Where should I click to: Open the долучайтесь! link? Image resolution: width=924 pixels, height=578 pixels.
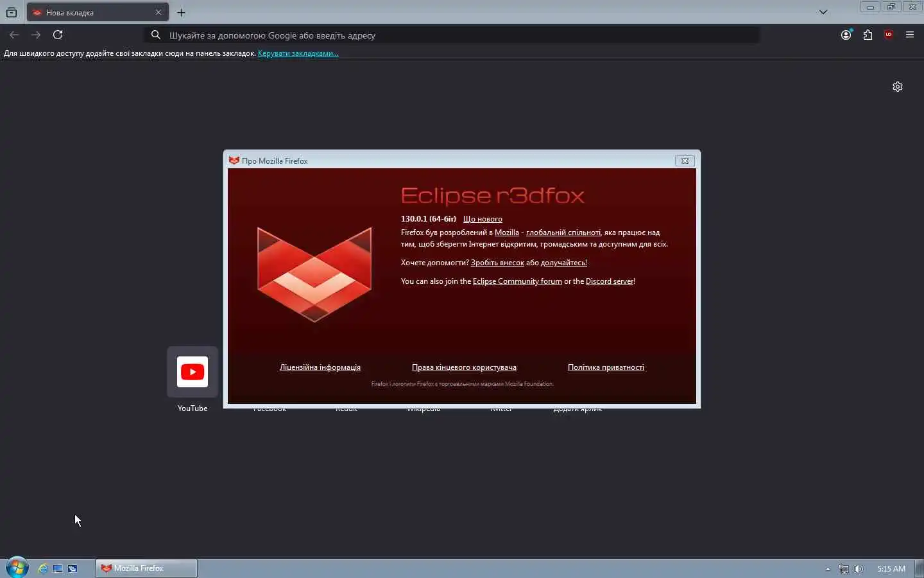[x=564, y=263]
